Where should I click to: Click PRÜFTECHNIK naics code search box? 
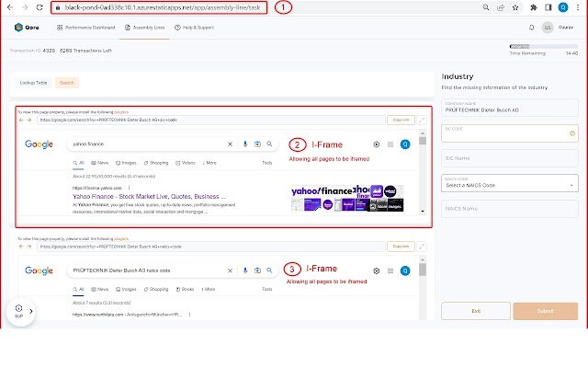[148, 270]
